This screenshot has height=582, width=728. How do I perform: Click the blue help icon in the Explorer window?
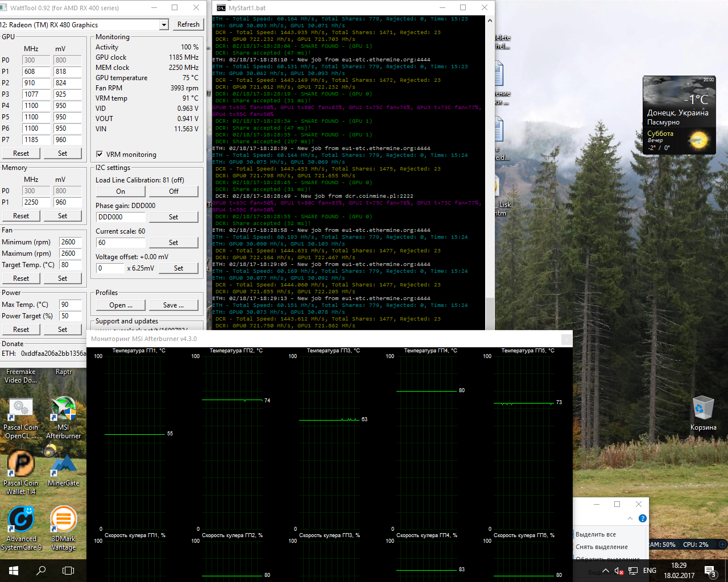tap(642, 518)
